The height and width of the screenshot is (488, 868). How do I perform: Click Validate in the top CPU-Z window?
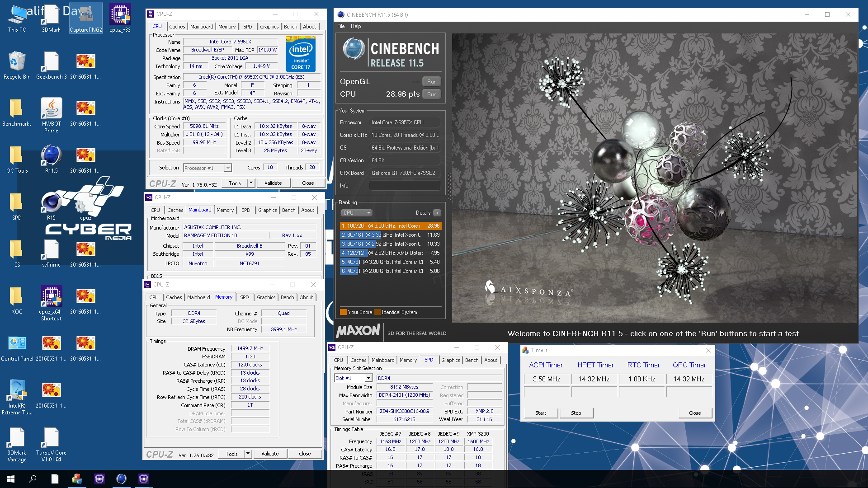click(273, 183)
